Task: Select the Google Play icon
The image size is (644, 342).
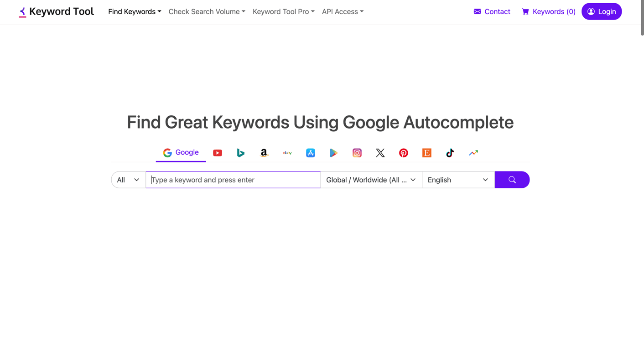Action: [x=333, y=153]
